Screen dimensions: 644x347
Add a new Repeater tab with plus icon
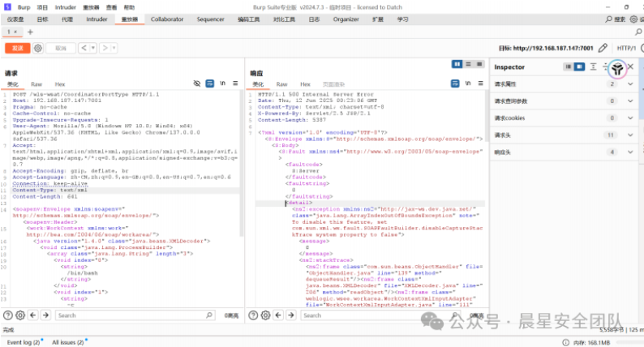31,32
